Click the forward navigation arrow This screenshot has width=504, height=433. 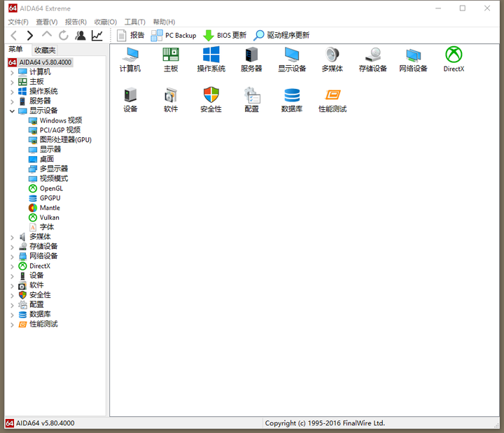(x=30, y=35)
